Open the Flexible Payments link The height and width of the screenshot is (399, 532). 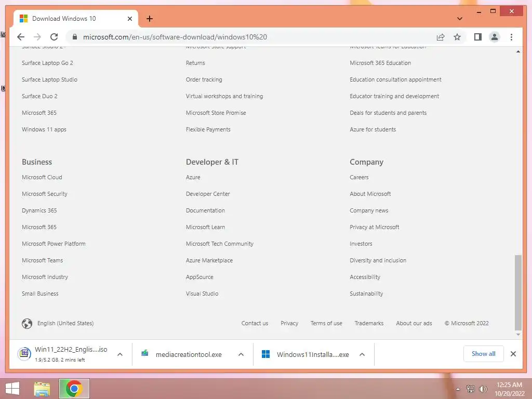click(x=208, y=129)
